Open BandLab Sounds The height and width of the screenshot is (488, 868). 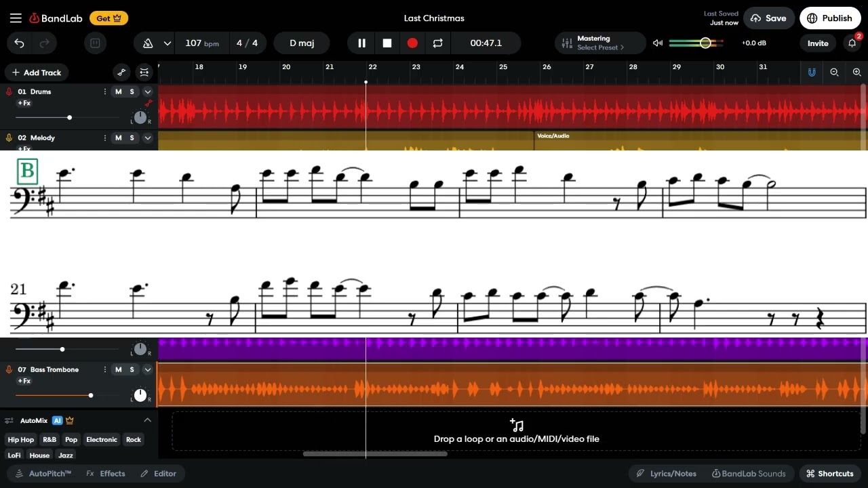749,474
